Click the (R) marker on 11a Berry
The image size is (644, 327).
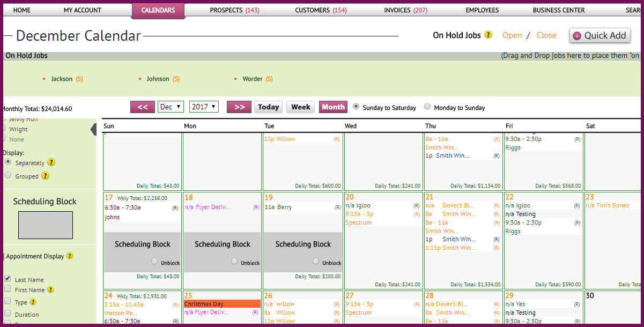tap(337, 207)
